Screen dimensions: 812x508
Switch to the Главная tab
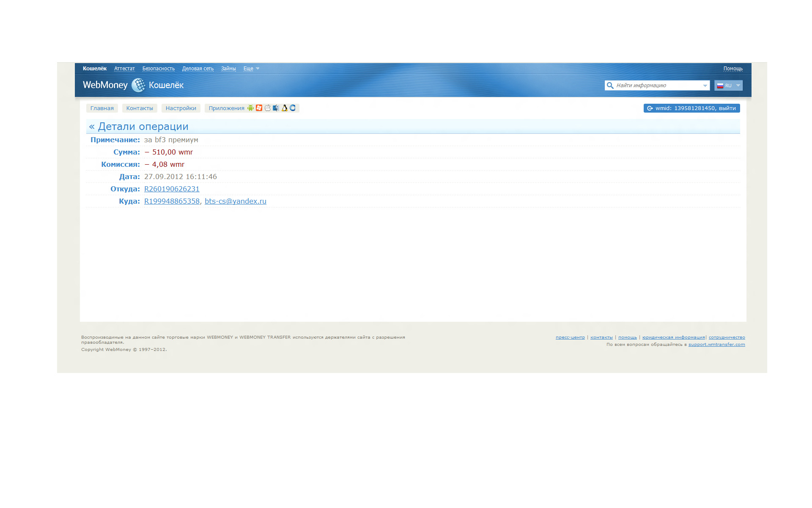(x=102, y=108)
